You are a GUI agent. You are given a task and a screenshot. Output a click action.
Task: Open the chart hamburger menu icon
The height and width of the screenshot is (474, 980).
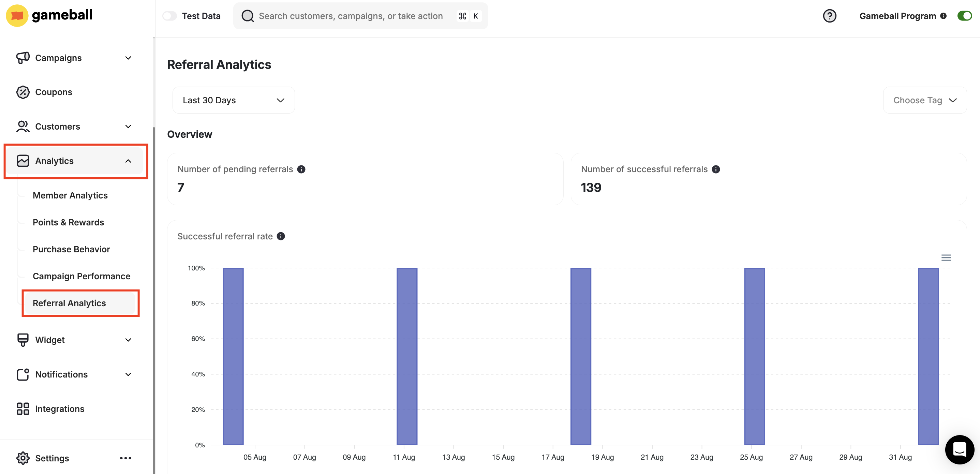(x=946, y=257)
